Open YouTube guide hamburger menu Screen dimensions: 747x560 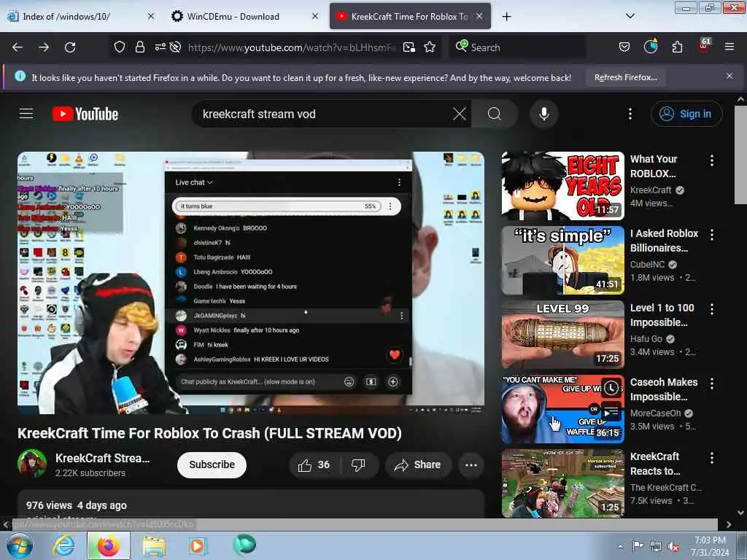[x=26, y=114]
